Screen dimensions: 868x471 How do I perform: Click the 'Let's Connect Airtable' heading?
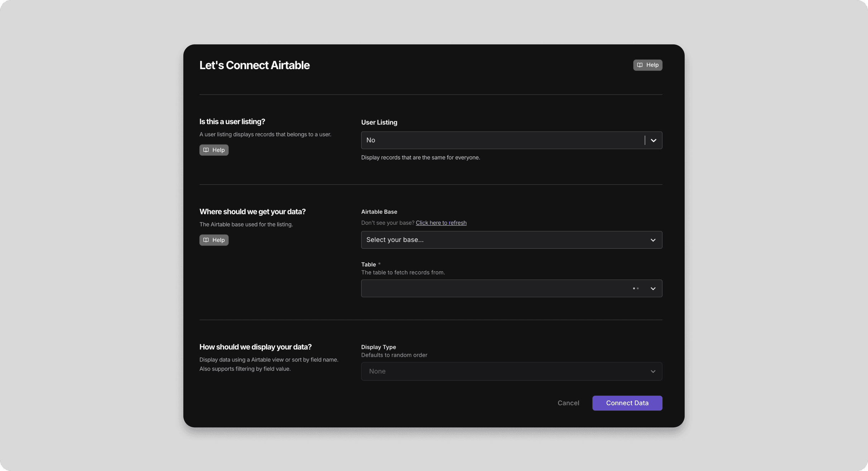(255, 65)
